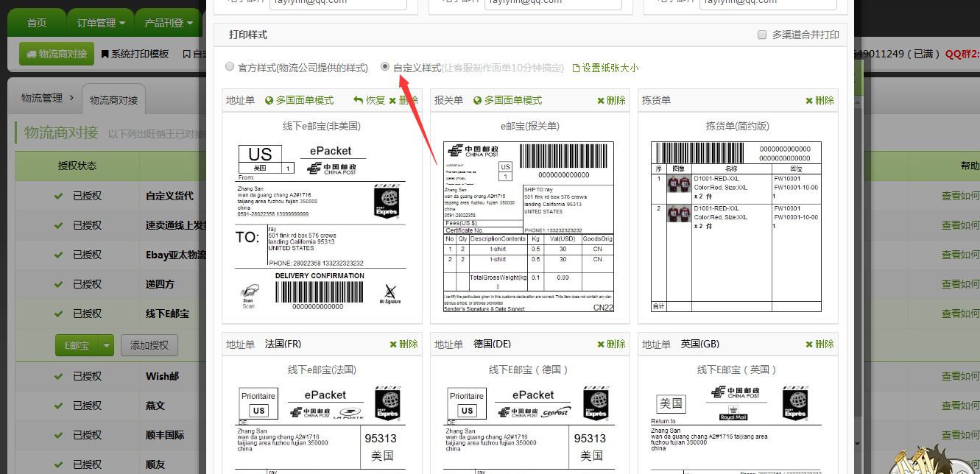Viewport: 980px width, 474px height.
Task: Click the 添加授权 button
Action: click(149, 344)
